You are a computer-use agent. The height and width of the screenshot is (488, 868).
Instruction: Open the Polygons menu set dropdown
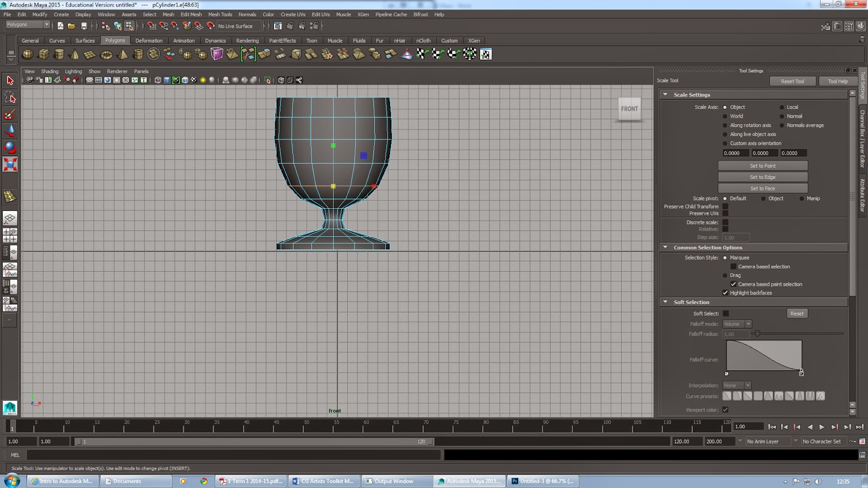point(27,25)
